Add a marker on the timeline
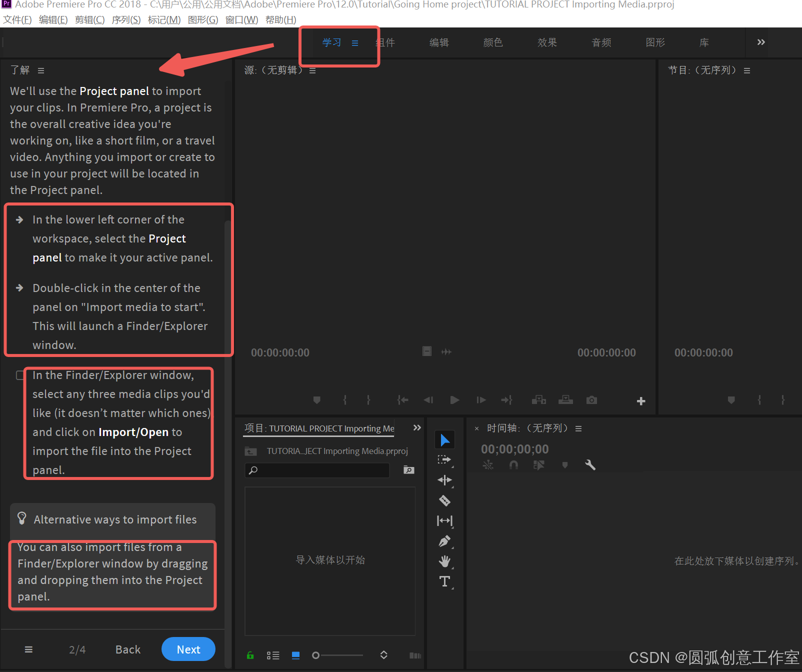This screenshot has height=672, width=802. (565, 465)
